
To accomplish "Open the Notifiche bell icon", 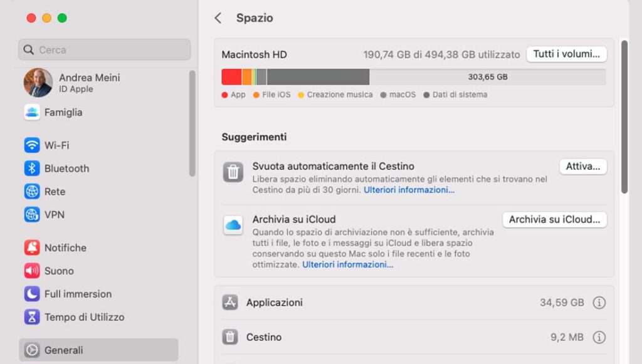I will tap(32, 247).
